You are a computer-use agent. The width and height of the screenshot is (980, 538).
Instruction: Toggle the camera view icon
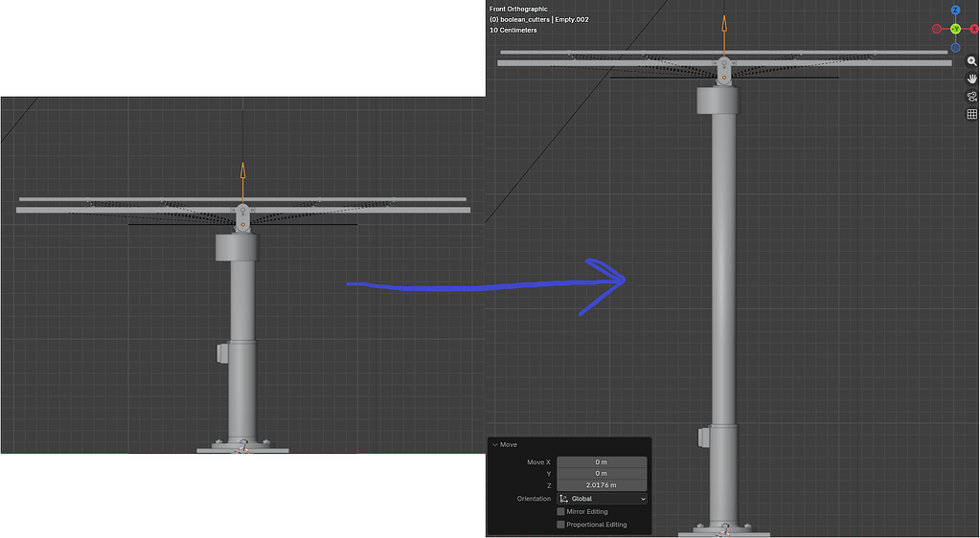pyautogui.click(x=971, y=97)
